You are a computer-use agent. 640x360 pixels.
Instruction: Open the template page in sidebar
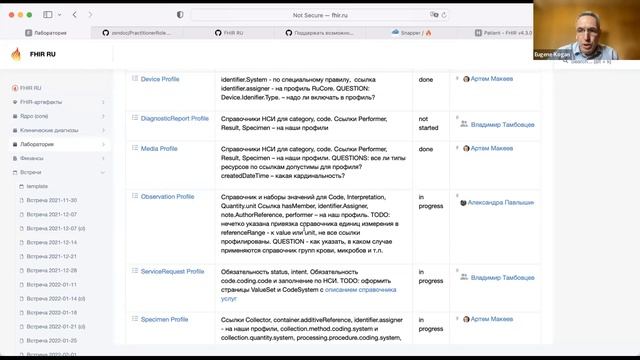(37, 186)
